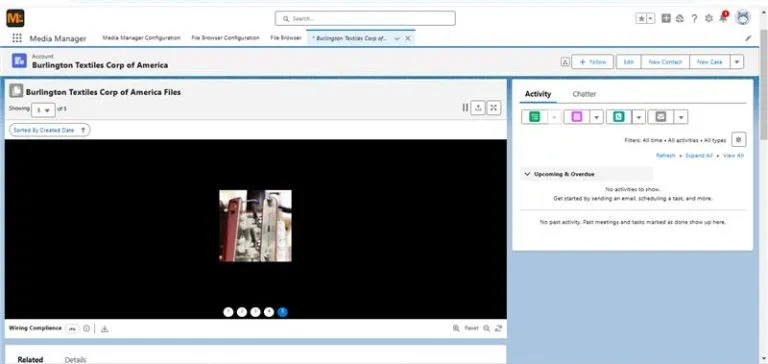This screenshot has height=364, width=768.
Task: Open the New Event dropdown arrow
Action: [x=597, y=117]
